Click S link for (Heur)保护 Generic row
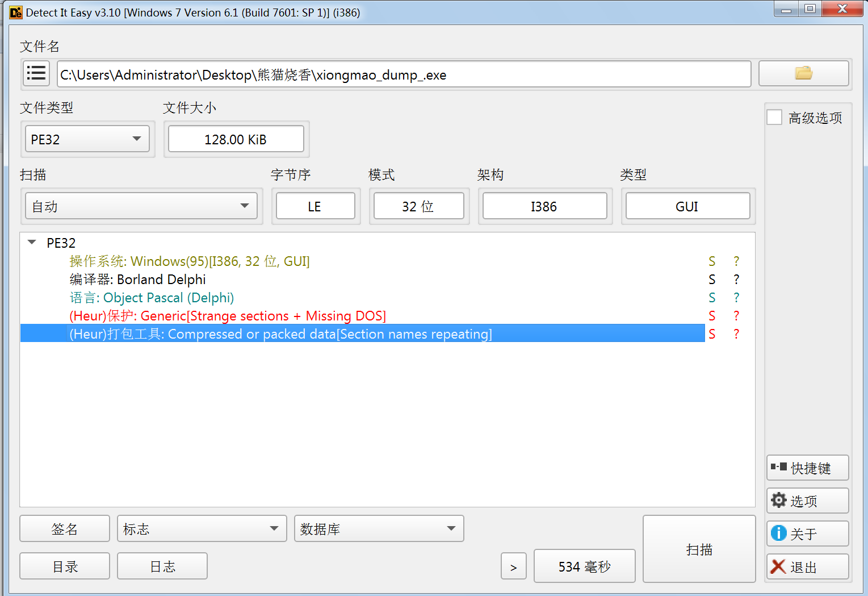 [712, 315]
